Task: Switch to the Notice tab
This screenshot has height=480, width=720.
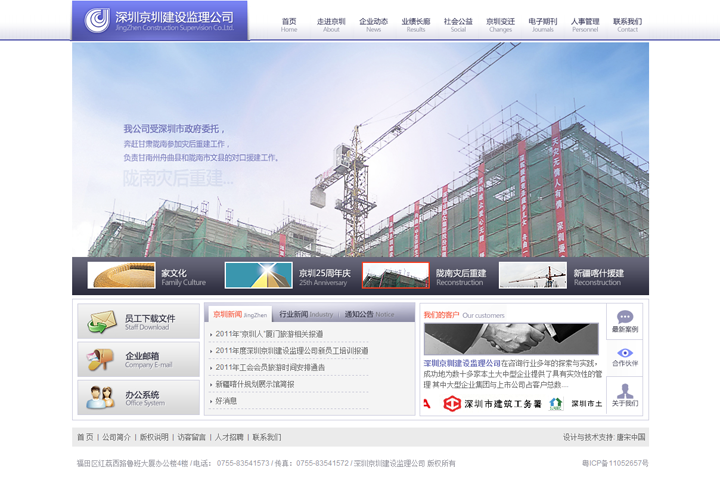Action: point(369,314)
